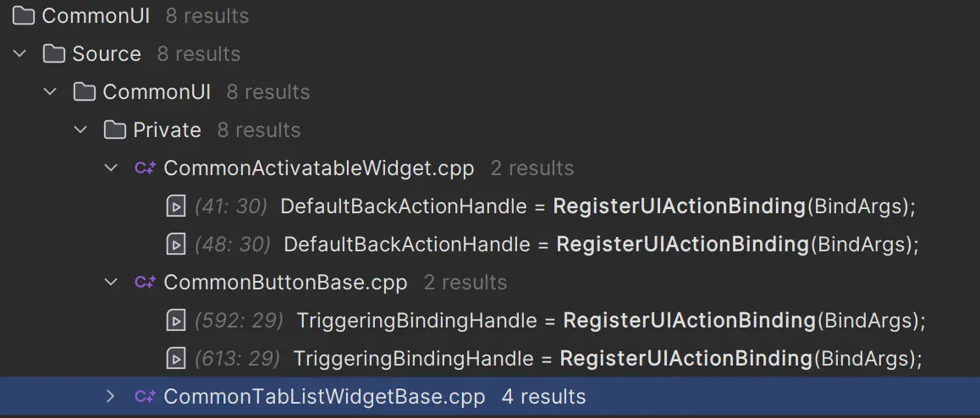The image size is (980, 418).
Task: Collapse CommonActivatableWidget.cpp results
Action: point(110,168)
